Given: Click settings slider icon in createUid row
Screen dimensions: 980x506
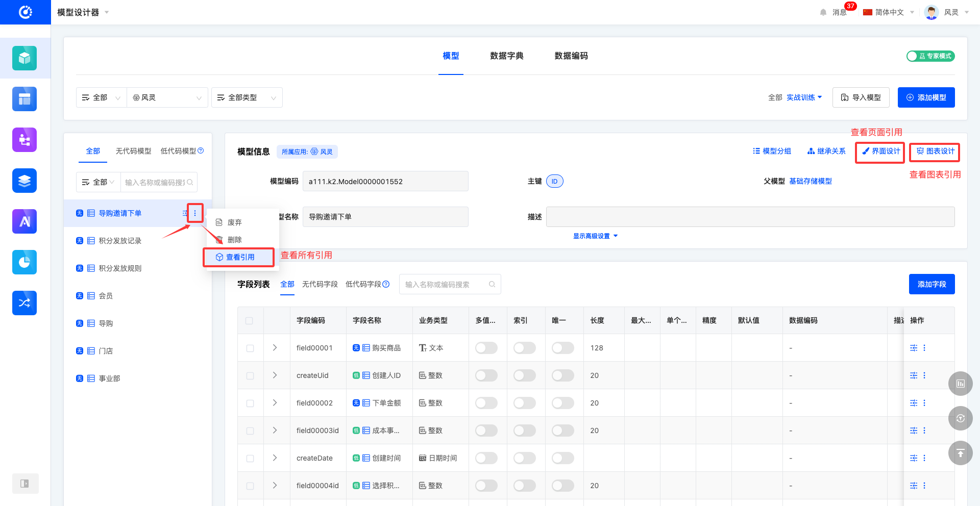Looking at the screenshot, I should [x=914, y=375].
